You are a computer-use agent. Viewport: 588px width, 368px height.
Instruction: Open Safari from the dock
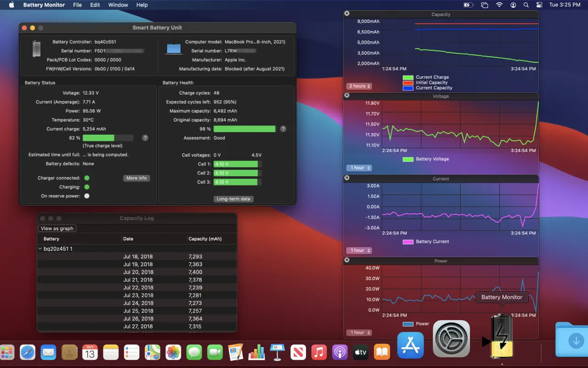point(27,352)
